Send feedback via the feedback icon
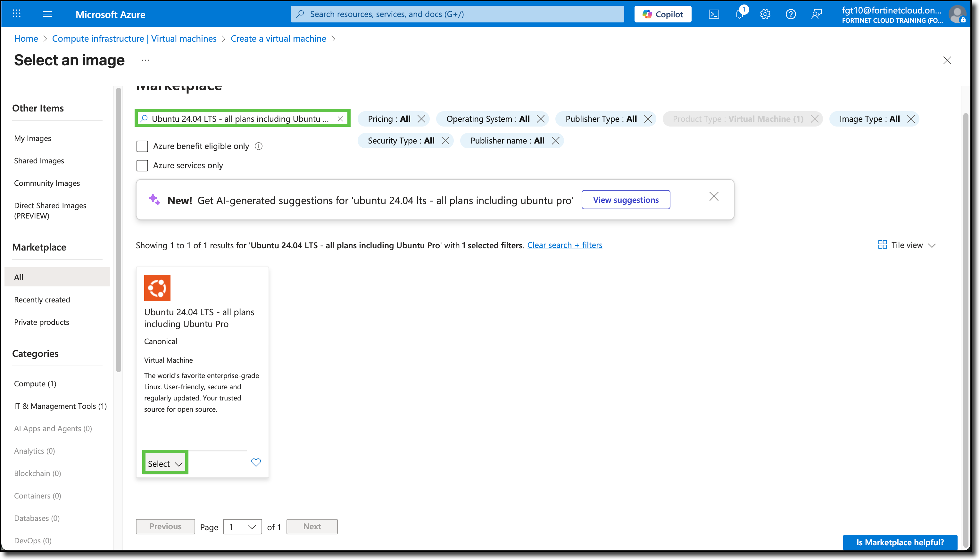 tap(816, 14)
